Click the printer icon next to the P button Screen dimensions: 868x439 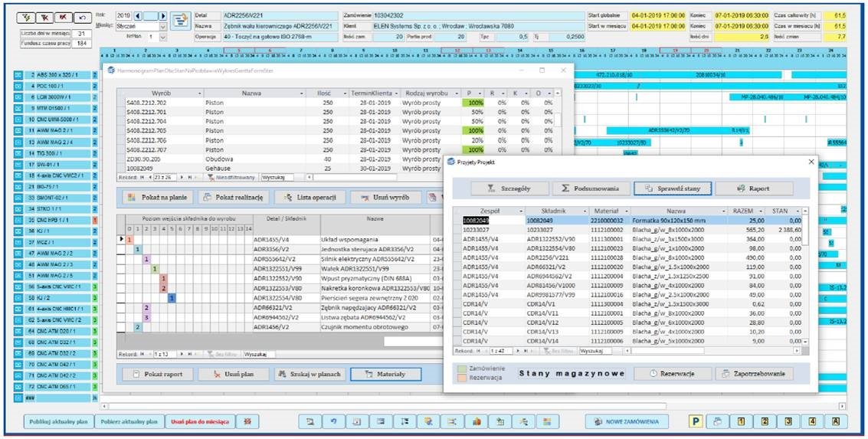click(716, 421)
